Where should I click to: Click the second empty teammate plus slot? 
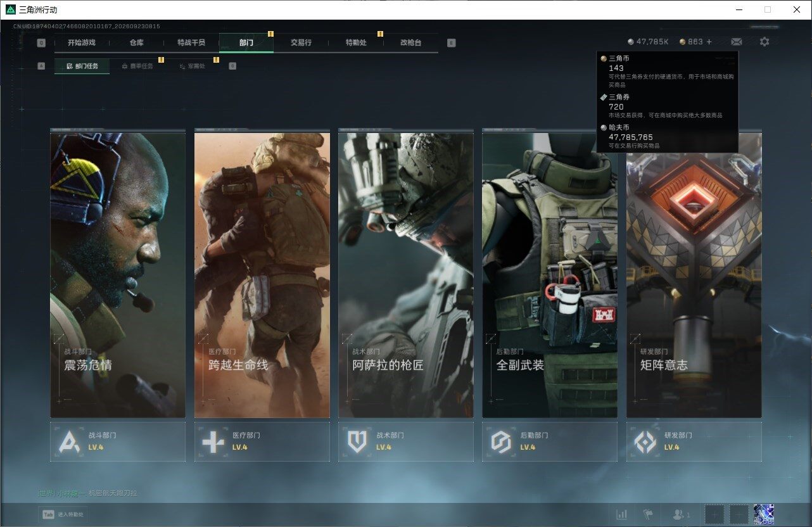coord(739,514)
